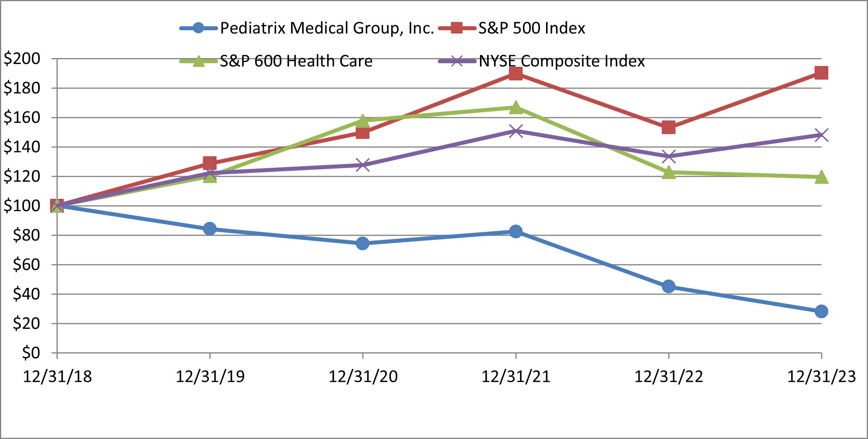Select Pediatrix blue circle at 12/31/22
The height and width of the screenshot is (439, 868).
(669, 286)
